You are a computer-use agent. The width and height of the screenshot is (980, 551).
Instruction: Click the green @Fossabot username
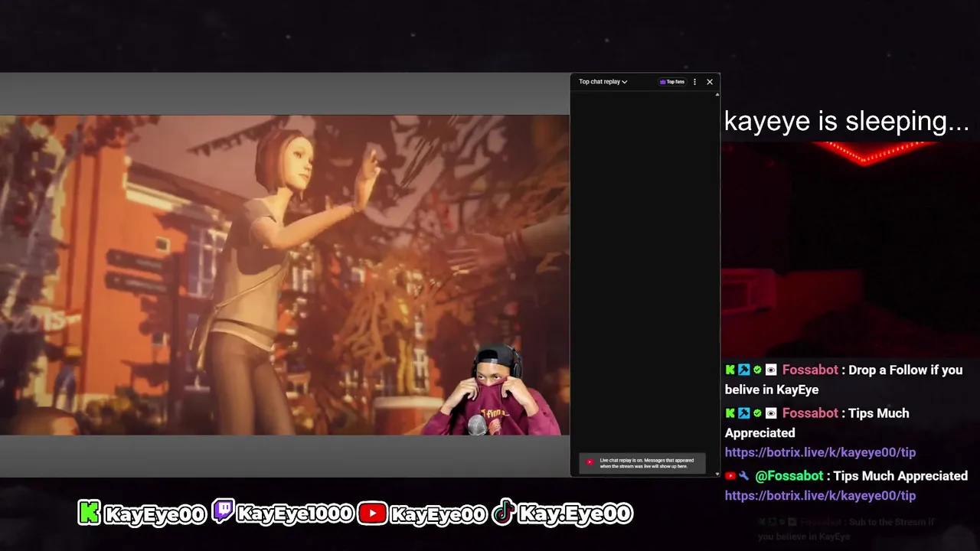[x=789, y=475]
